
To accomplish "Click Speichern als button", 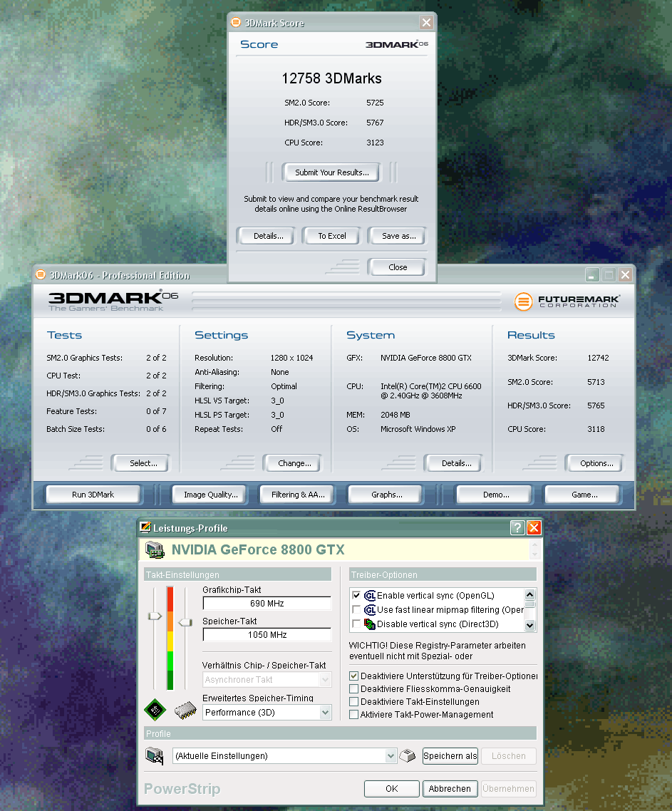I will [450, 755].
